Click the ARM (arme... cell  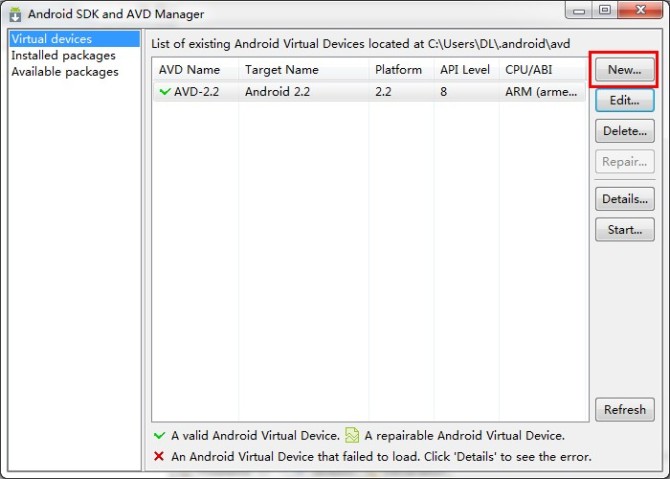click(541, 91)
